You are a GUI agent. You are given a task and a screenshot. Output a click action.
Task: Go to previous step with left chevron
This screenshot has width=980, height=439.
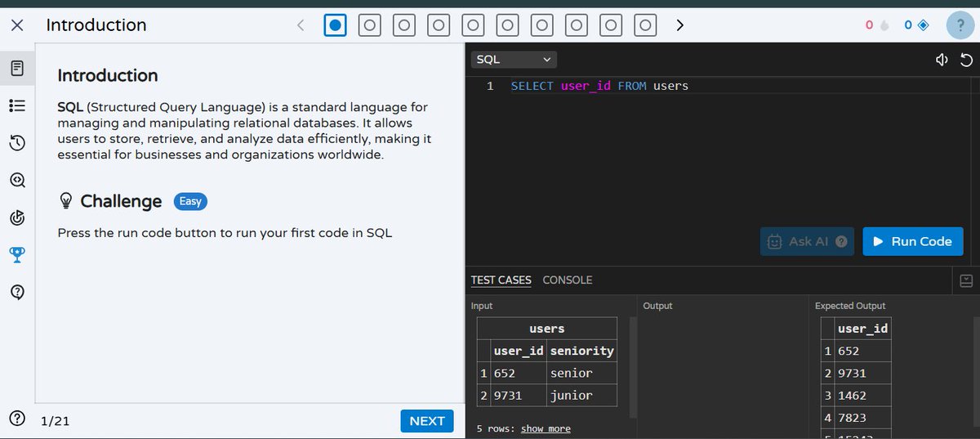click(x=301, y=25)
